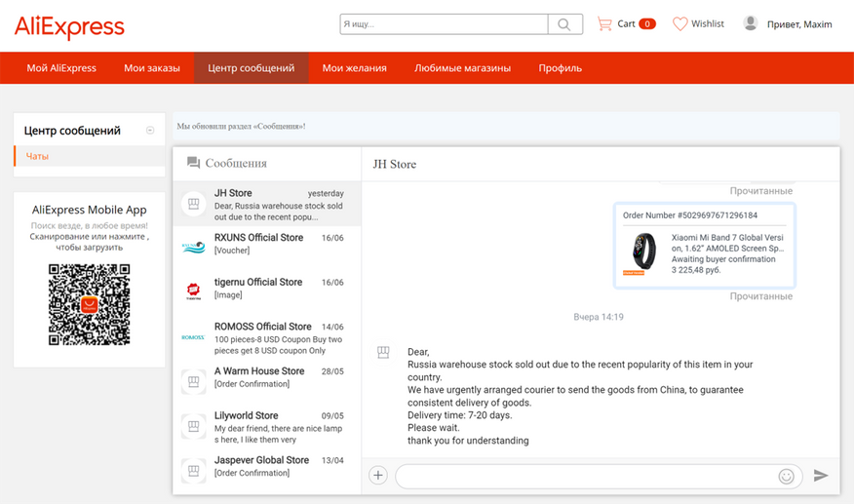Screen dimensions: 854x504
Task: Click the tigernu Official Store logo
Action: [x=193, y=292]
